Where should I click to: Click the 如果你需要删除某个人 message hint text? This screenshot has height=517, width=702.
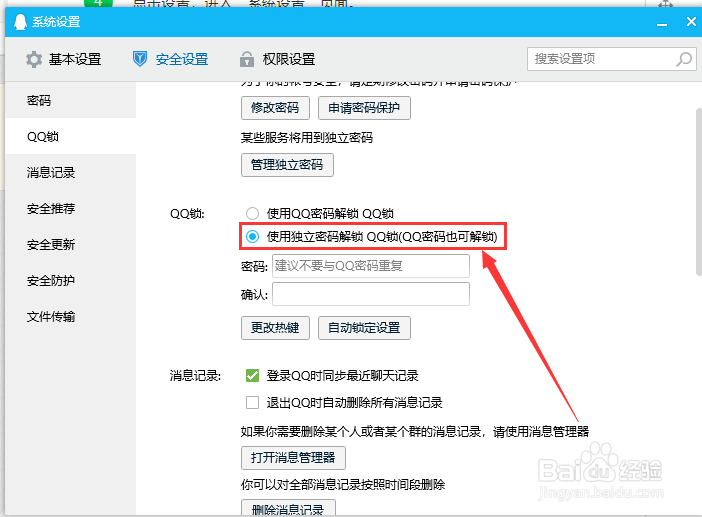pyautogui.click(x=415, y=432)
